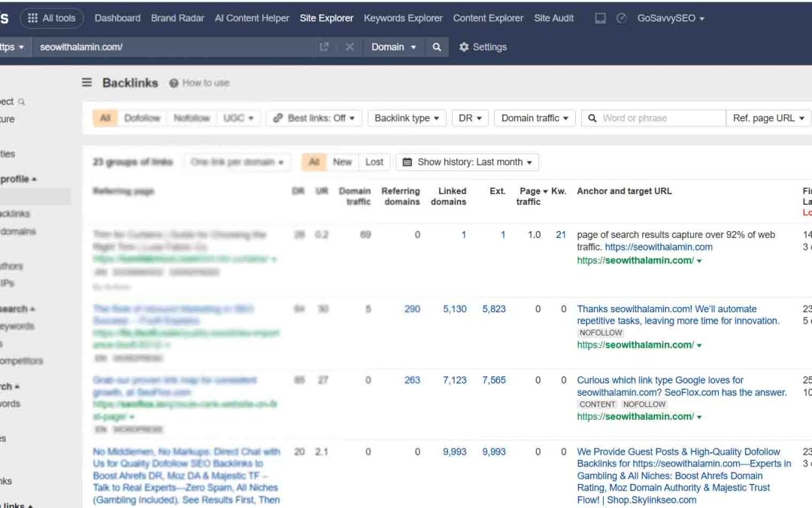This screenshot has width=812, height=508.
Task: Open the URL in new tab icon
Action: pyautogui.click(x=324, y=47)
